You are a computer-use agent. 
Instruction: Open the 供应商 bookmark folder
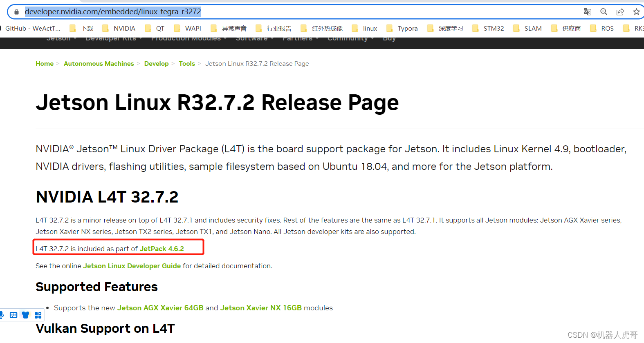[565, 28]
